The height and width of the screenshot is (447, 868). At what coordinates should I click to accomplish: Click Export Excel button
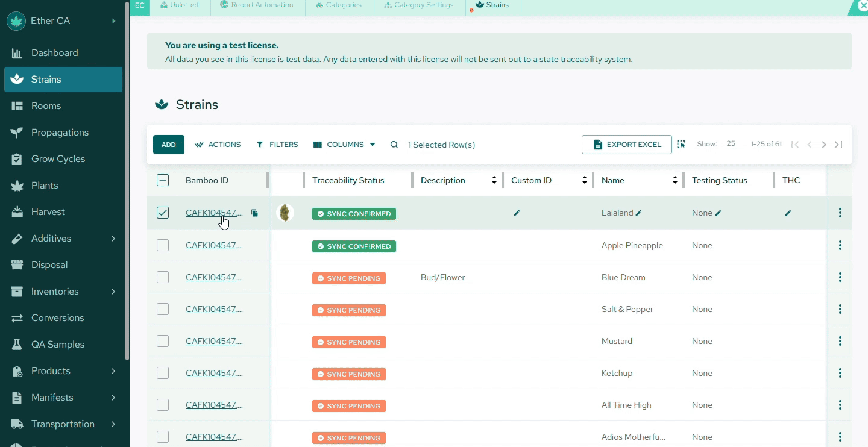tap(627, 145)
